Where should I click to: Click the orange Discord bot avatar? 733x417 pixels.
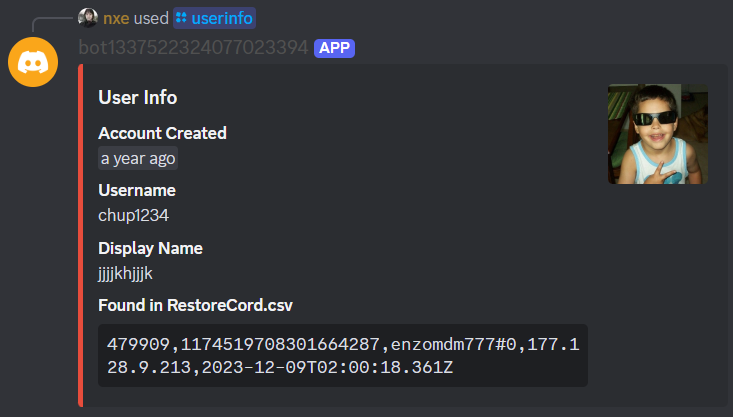(33, 63)
